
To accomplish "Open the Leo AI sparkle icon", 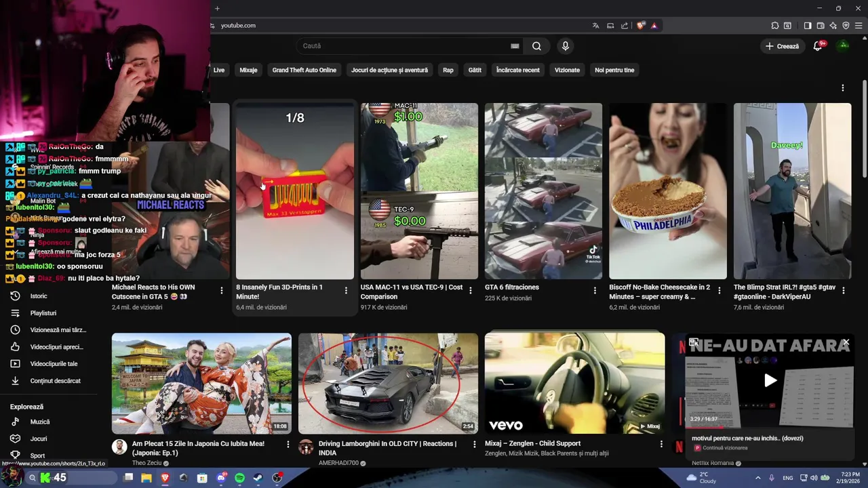I will pyautogui.click(x=833, y=26).
